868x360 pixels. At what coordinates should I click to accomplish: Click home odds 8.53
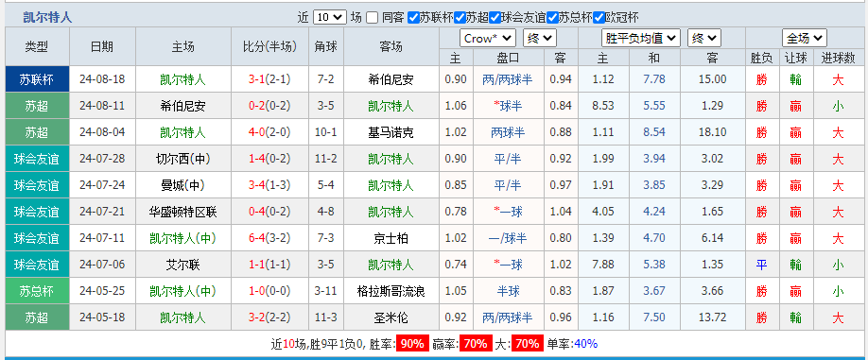click(x=603, y=106)
